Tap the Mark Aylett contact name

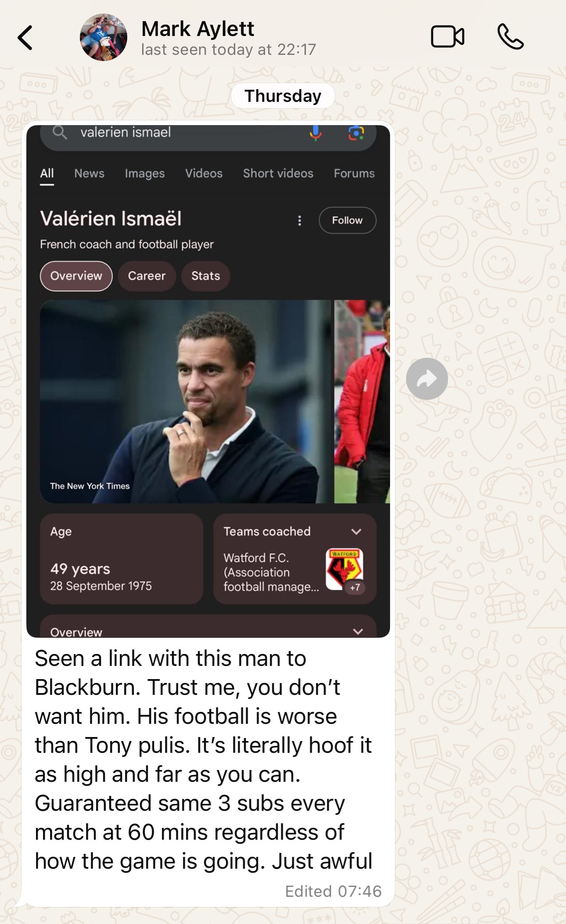point(197,29)
